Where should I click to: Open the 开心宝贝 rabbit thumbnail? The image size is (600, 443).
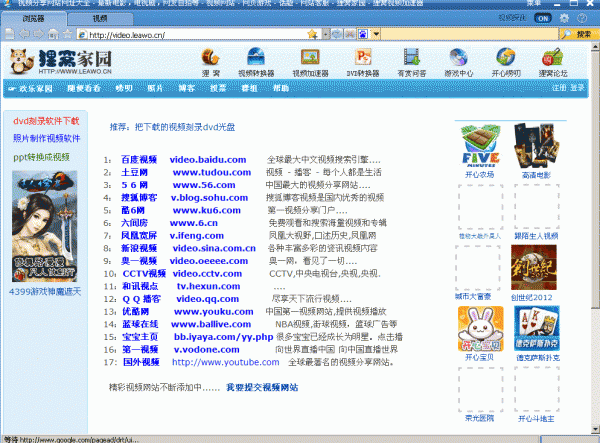click(481, 329)
